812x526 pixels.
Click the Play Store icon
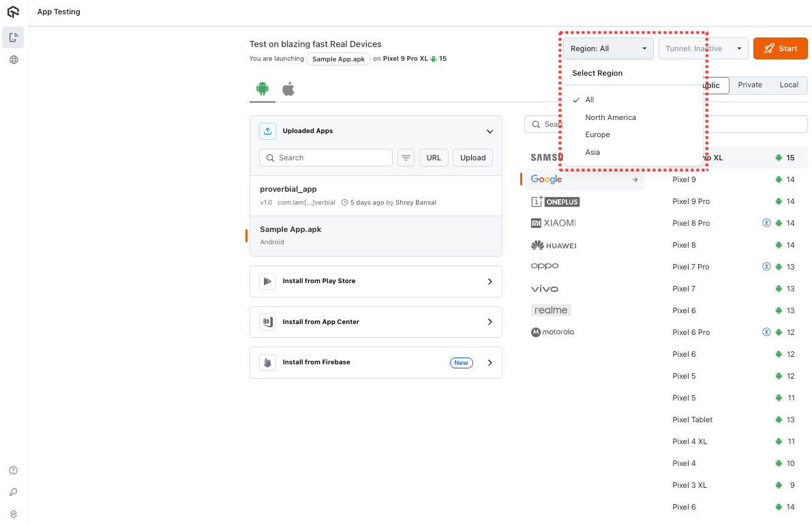[x=267, y=281]
